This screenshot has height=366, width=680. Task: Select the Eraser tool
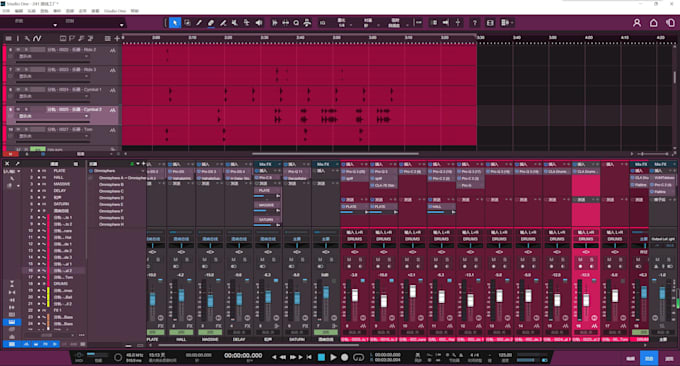pos(211,23)
